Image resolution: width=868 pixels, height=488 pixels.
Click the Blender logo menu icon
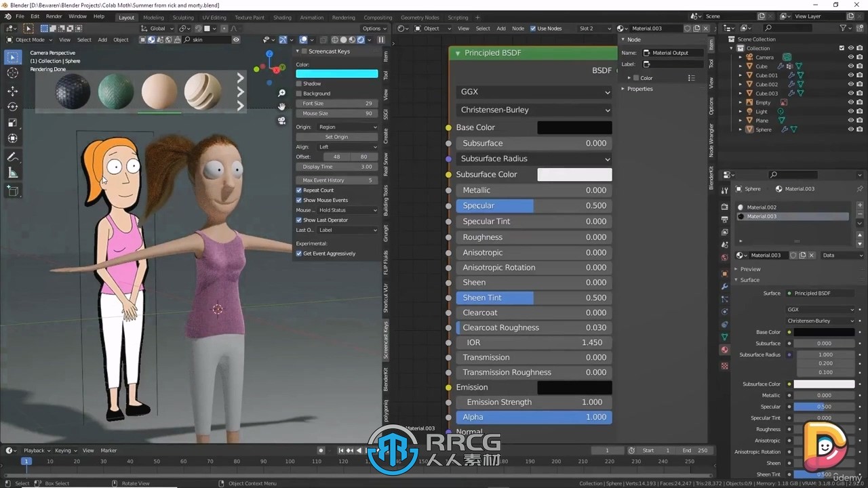[7, 16]
